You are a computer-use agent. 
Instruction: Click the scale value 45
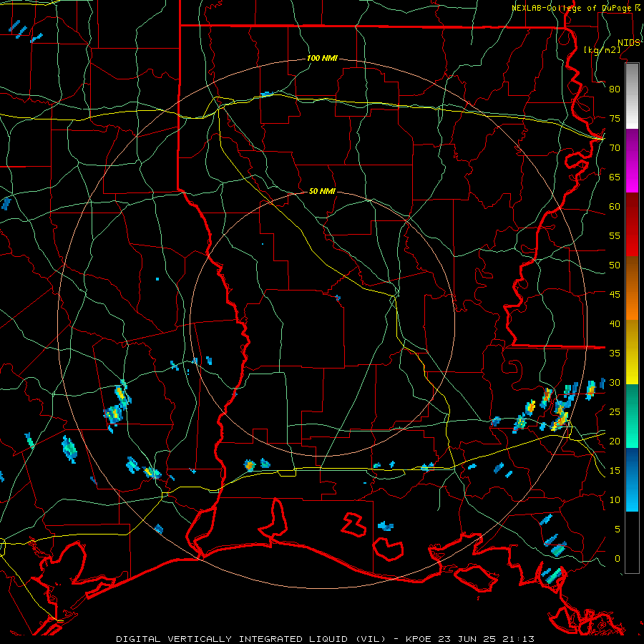(x=615, y=295)
